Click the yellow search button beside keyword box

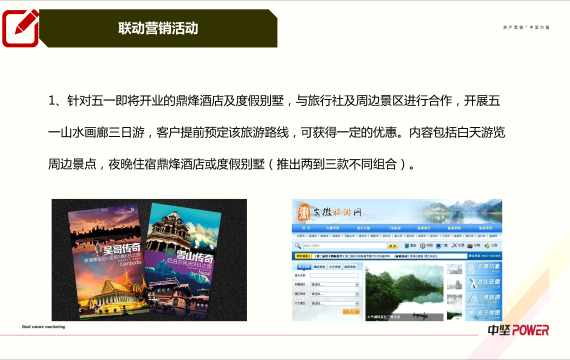pyautogui.click(x=393, y=246)
